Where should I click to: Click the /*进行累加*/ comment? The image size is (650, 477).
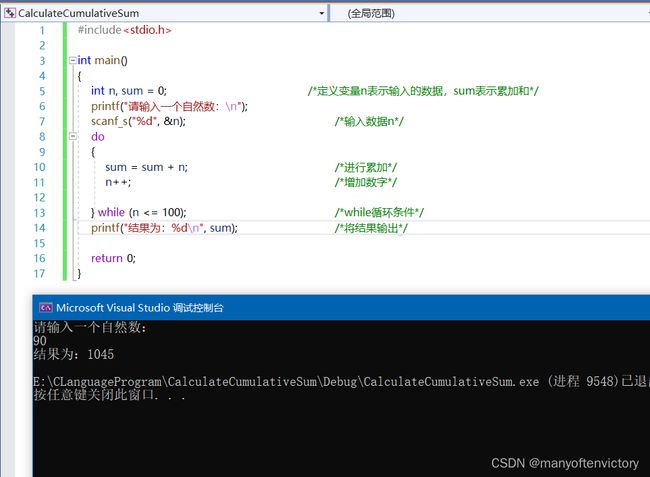(366, 167)
